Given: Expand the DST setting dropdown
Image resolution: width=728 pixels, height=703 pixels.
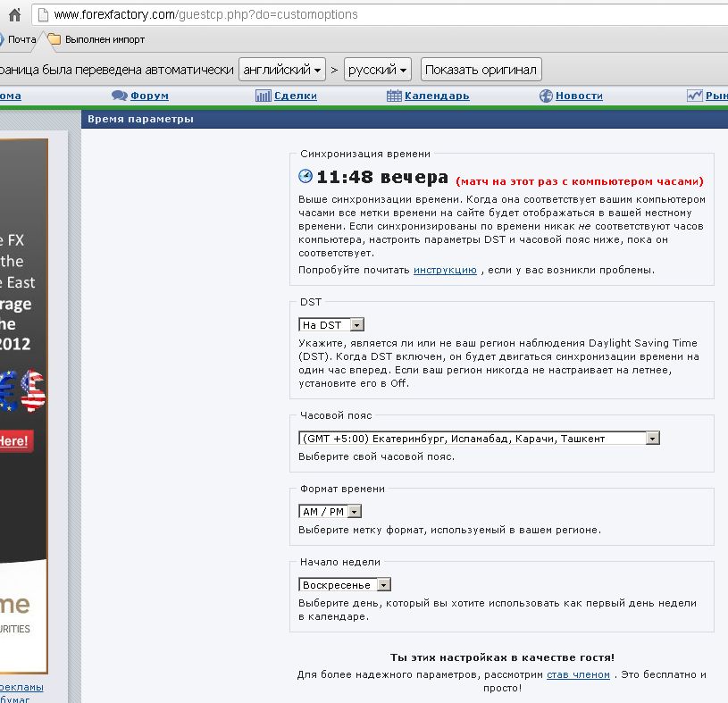Looking at the screenshot, I should click(x=331, y=325).
